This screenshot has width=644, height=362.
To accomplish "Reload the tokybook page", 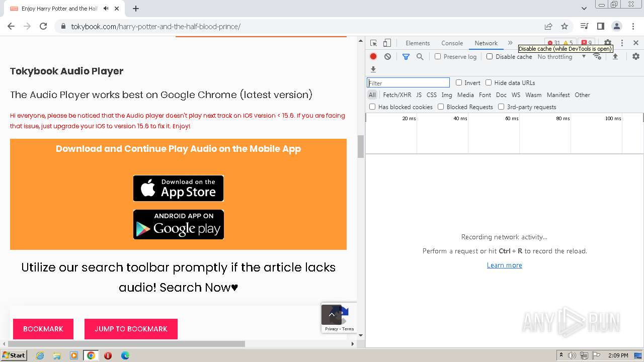I will point(43,26).
